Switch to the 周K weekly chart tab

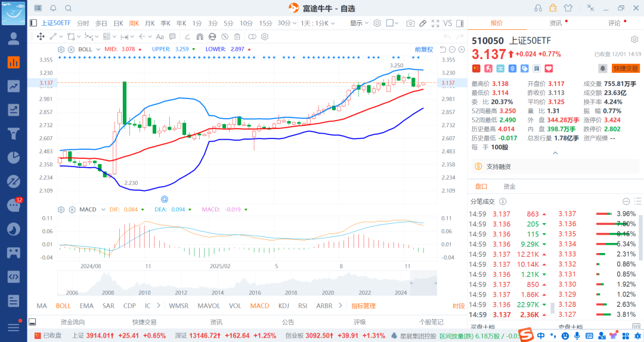tap(134, 23)
